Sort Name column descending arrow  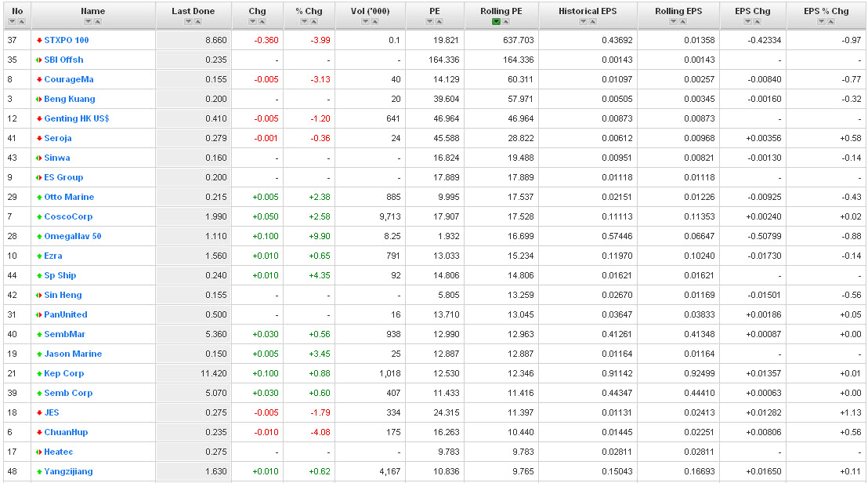88,22
